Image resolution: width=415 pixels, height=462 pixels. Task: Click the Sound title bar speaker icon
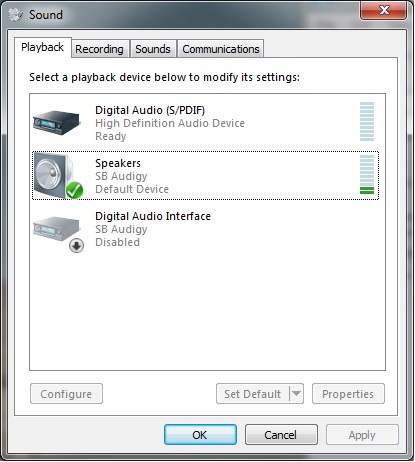(15, 14)
